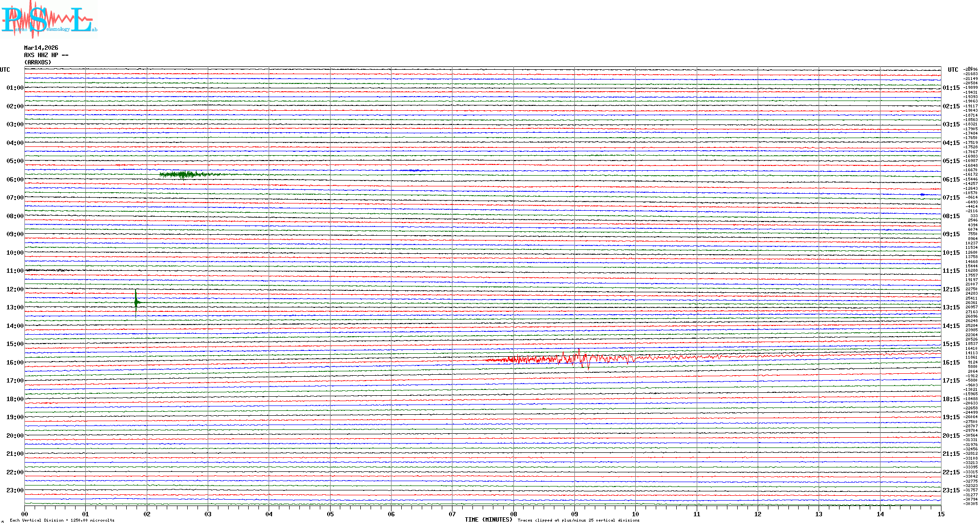Click the 16:15 label on right axis

[x=951, y=363]
